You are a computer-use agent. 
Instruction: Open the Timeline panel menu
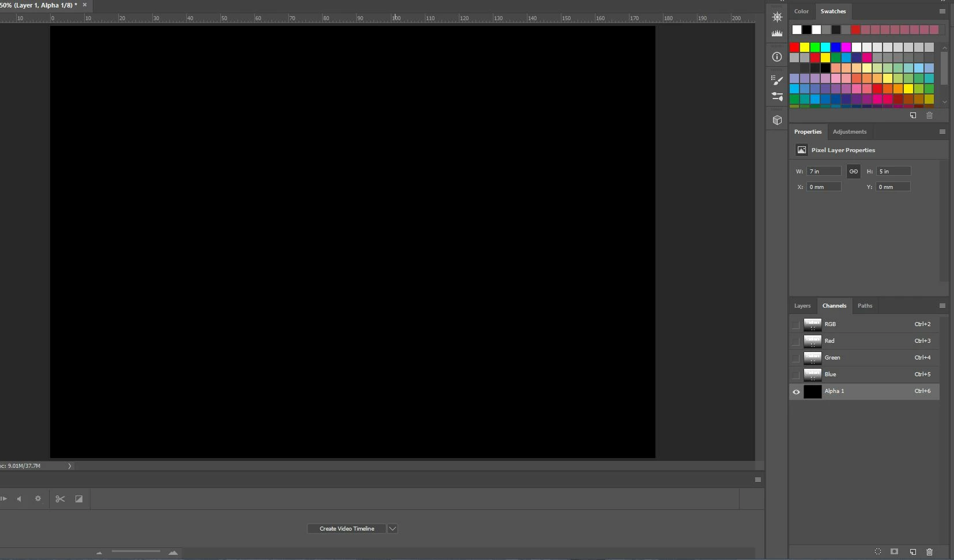758,479
